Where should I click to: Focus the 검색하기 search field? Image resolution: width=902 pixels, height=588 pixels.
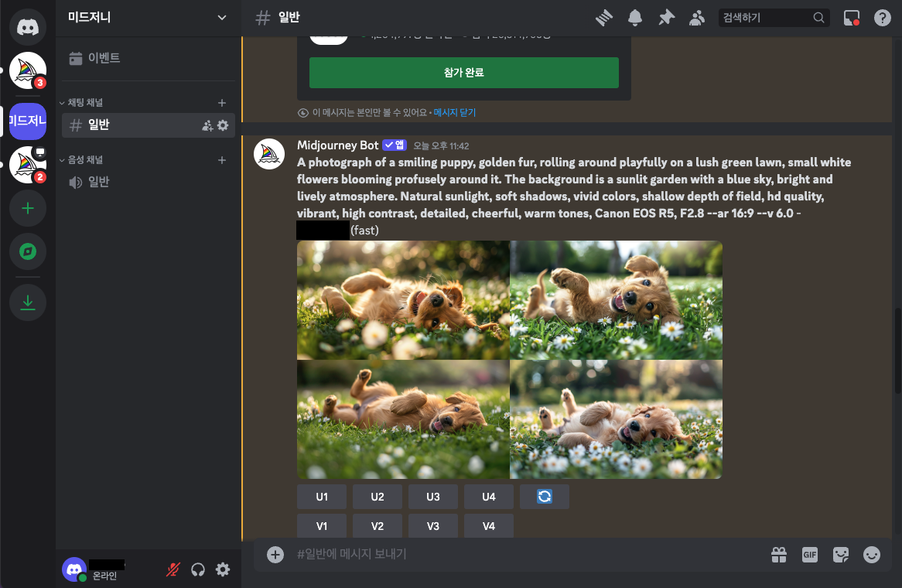coord(774,18)
